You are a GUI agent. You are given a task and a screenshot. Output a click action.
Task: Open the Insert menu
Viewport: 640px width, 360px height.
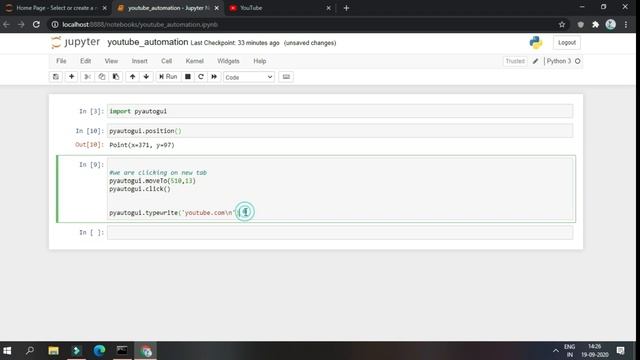[x=140, y=61]
